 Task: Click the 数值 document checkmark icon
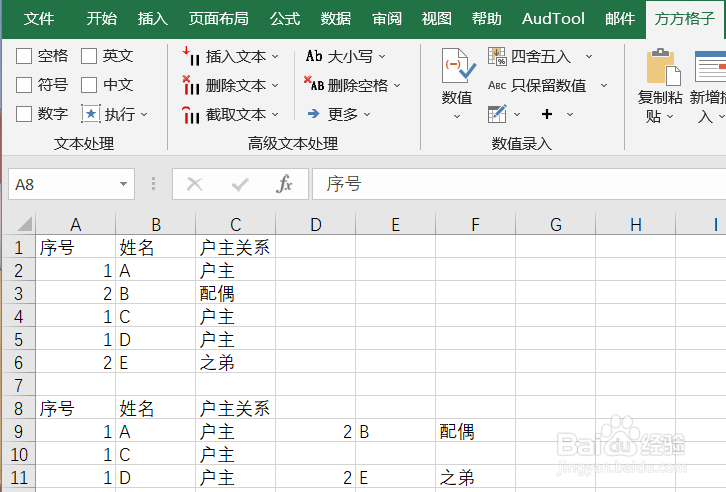coord(458,66)
